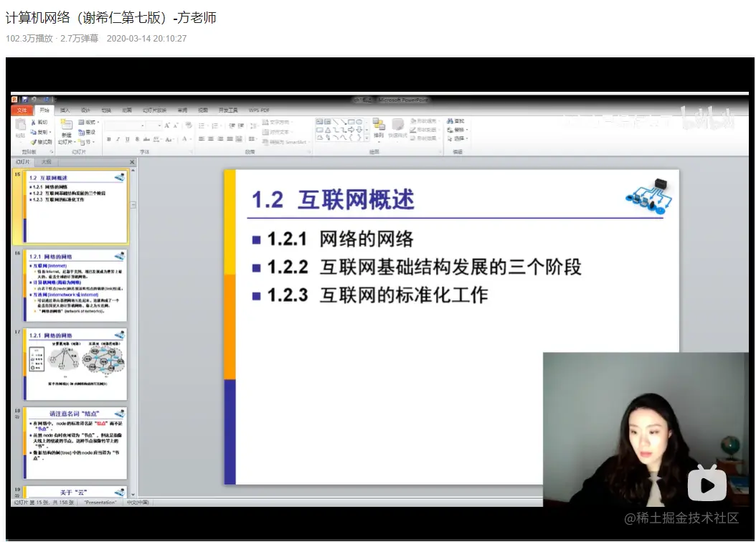756x542 pixels.
Task: Select slide 18 thumbnail 请注意名词结点
Action: (x=75, y=443)
